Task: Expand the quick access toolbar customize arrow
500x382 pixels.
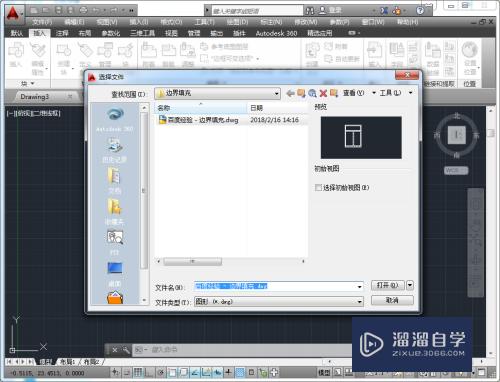Action: click(131, 10)
